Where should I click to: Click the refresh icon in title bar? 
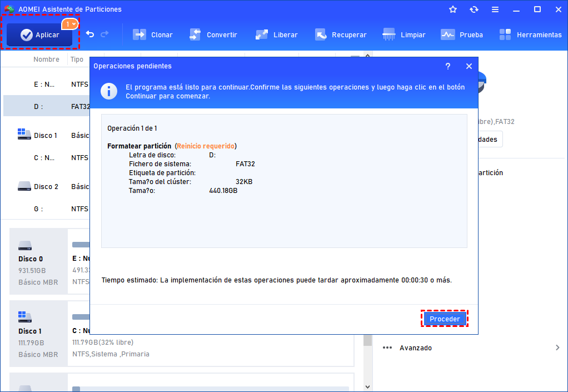tap(474, 9)
